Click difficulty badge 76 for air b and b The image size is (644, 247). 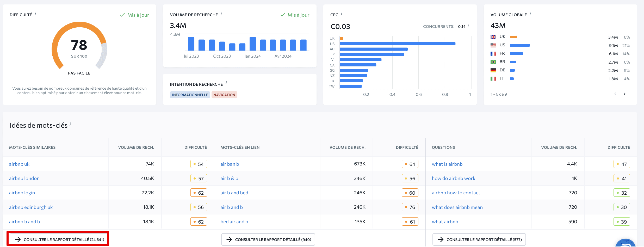tap(410, 207)
